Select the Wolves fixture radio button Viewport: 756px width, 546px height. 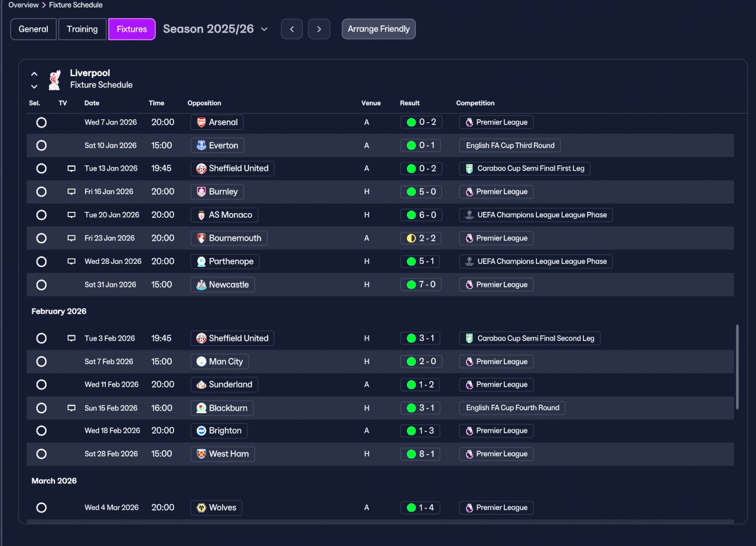(x=41, y=508)
